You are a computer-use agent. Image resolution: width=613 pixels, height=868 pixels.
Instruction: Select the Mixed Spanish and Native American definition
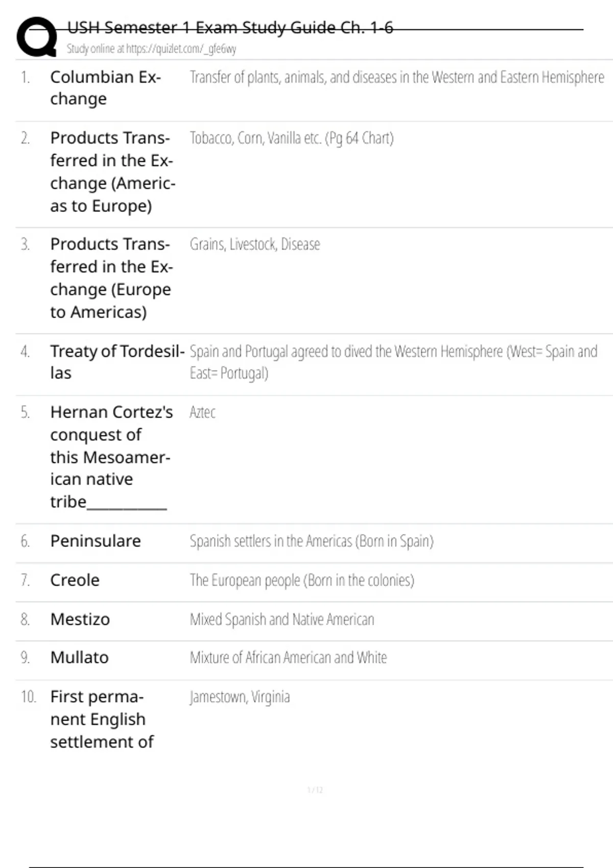[x=281, y=619]
